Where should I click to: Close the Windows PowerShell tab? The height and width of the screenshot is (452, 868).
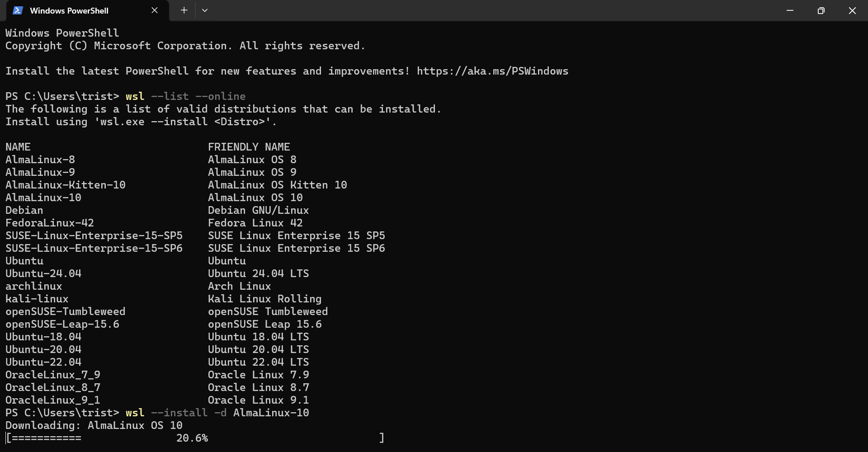[155, 10]
